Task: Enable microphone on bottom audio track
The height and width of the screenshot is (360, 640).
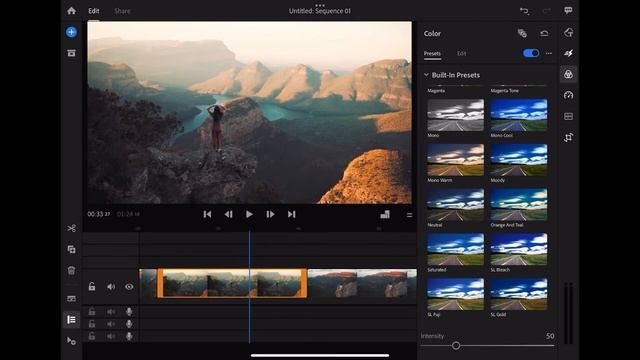Action: 129,336
